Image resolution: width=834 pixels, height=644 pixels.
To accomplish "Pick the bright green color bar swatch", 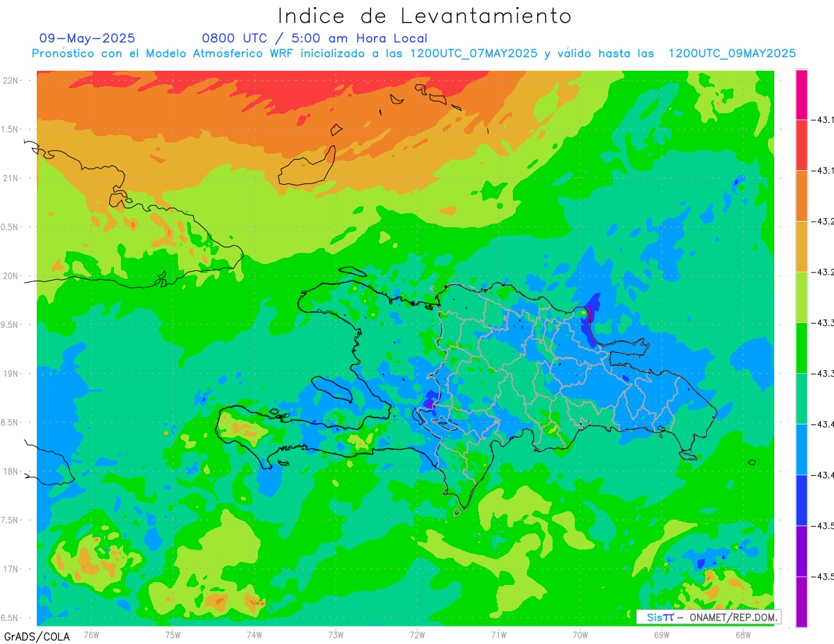I will click(x=801, y=348).
